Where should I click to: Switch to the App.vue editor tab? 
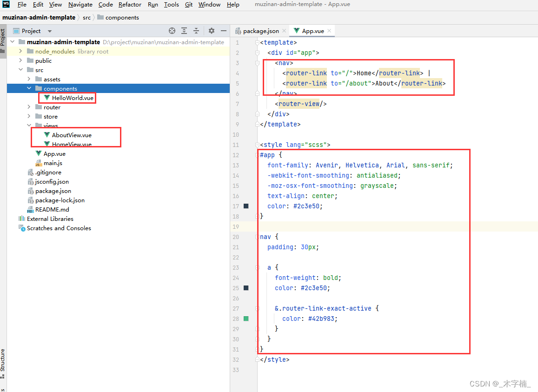pyautogui.click(x=312, y=31)
